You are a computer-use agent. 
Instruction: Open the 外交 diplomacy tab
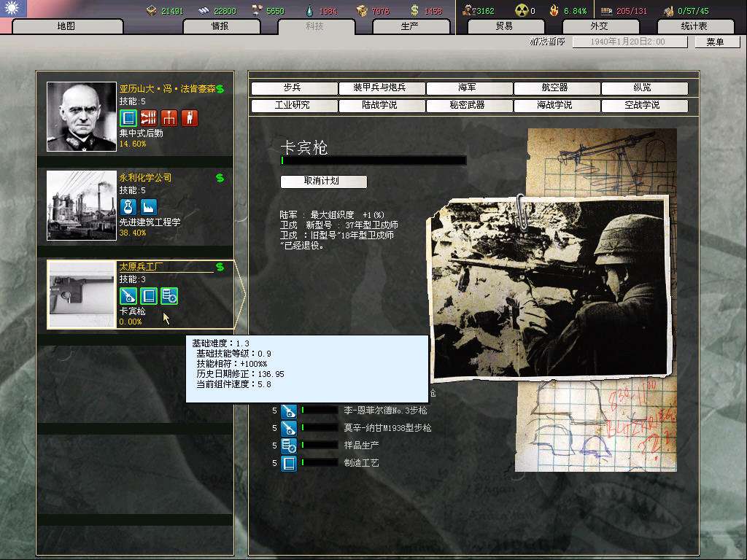[x=600, y=26]
